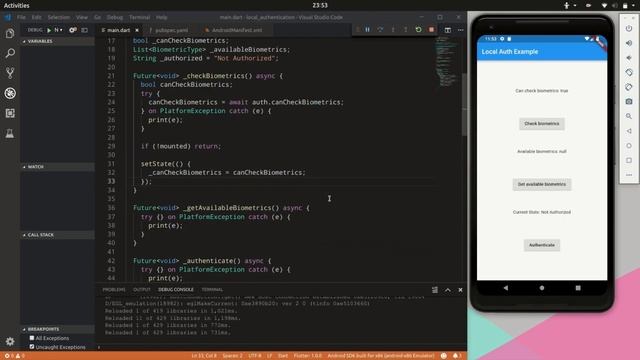
Task: Split the editor
Action: [x=448, y=30]
